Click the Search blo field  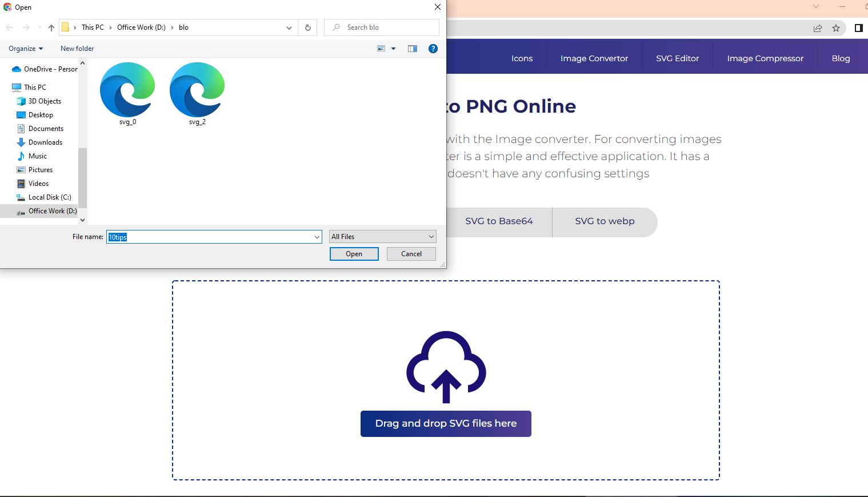tap(382, 27)
